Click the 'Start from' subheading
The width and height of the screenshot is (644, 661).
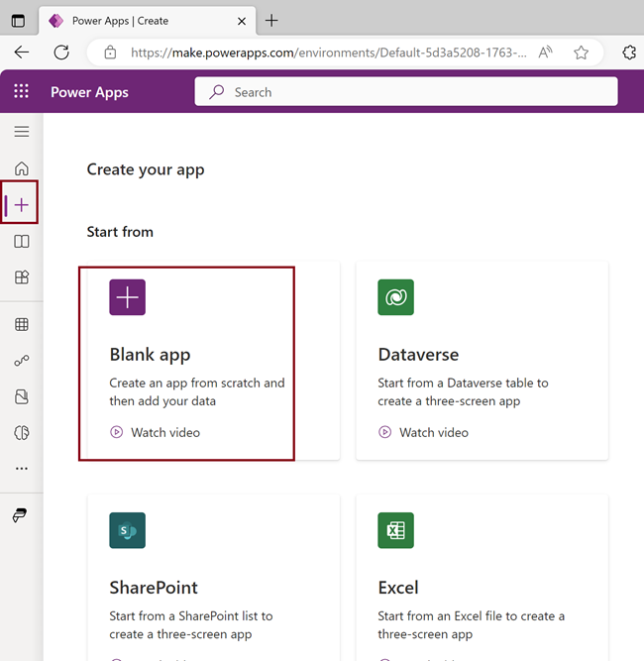coord(120,232)
